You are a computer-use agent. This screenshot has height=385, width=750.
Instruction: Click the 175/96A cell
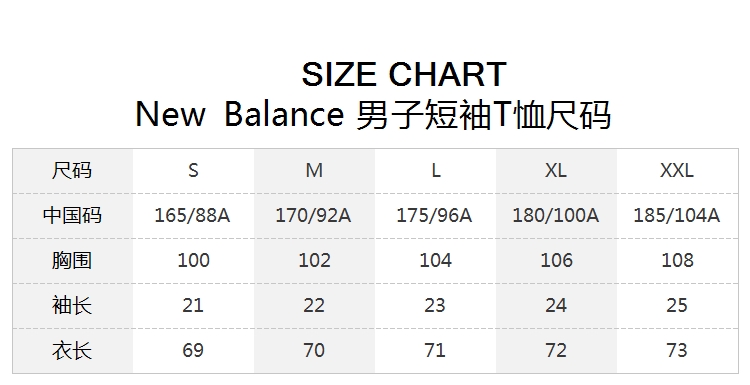coord(435,216)
